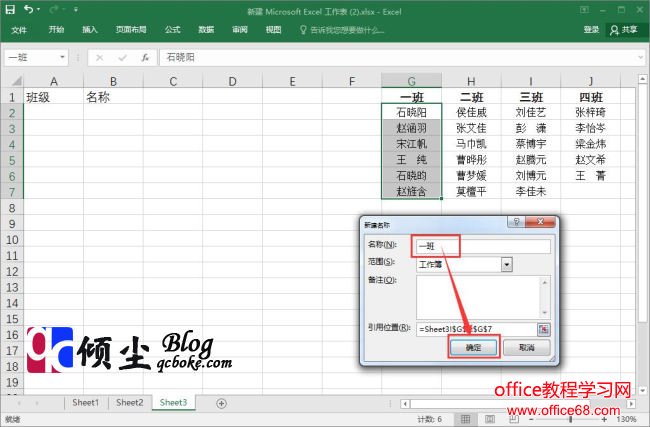Click the cell with 侯佳威
Viewport: 650px width, 427px height.
471,112
